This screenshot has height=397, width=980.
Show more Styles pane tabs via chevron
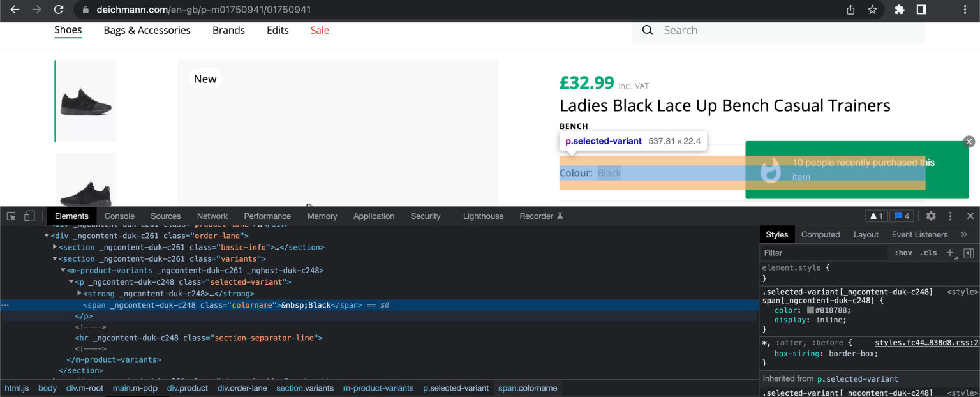[963, 234]
